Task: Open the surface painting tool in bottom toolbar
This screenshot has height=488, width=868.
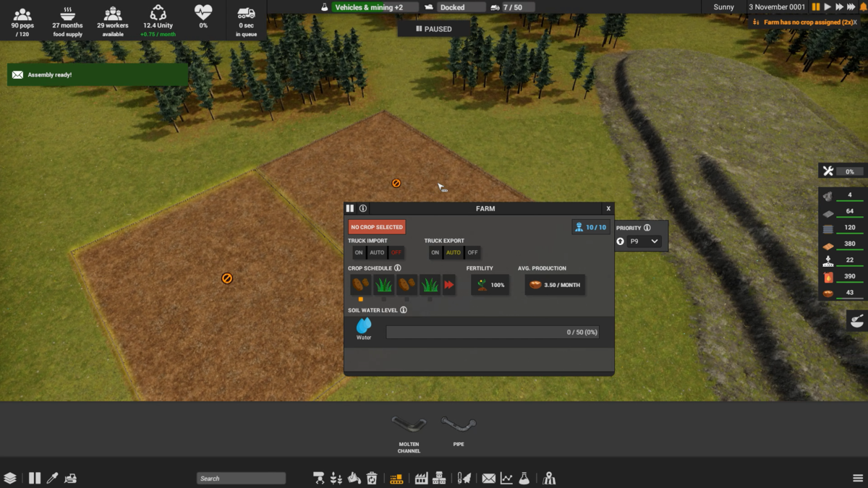Action: 318,478
